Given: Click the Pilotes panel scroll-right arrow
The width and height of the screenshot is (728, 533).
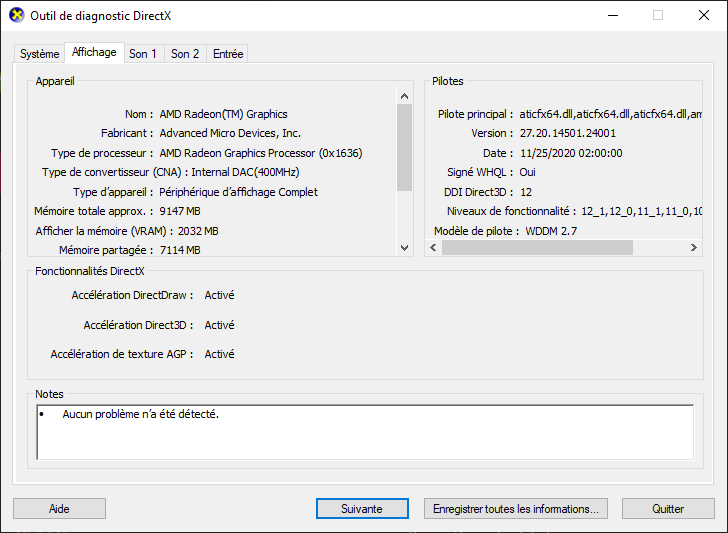Looking at the screenshot, I should pos(694,247).
